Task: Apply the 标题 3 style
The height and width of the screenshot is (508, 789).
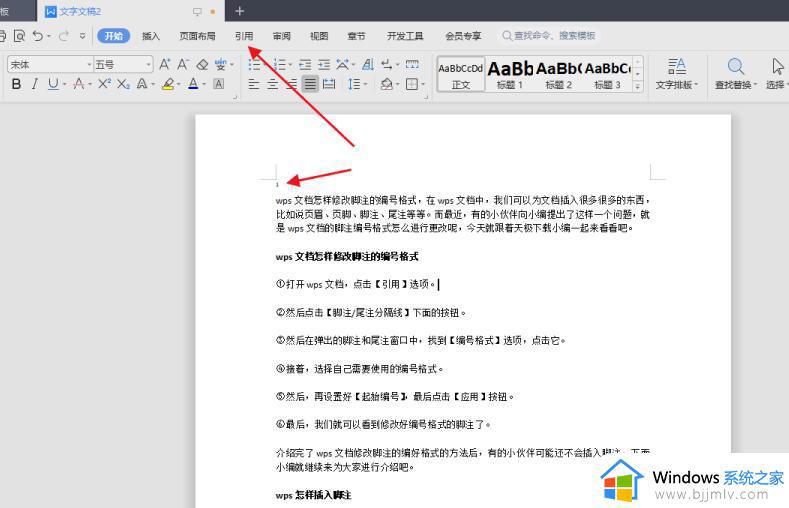Action: tap(607, 74)
